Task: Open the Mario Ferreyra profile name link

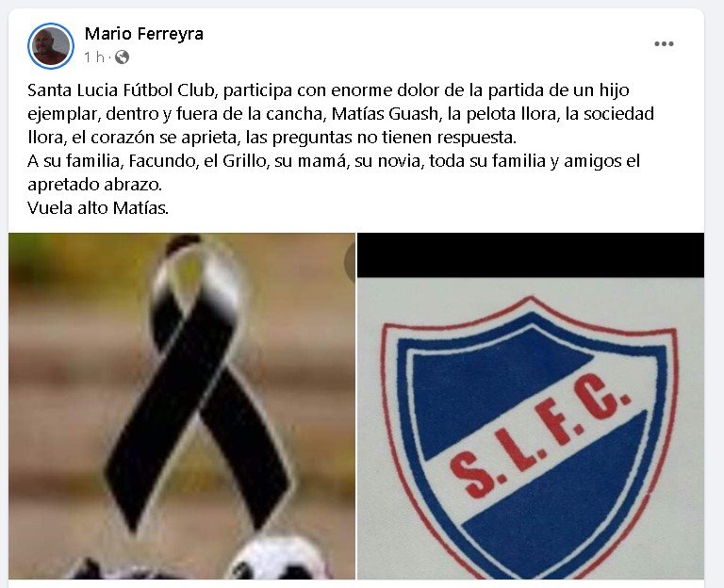Action: pos(143,34)
